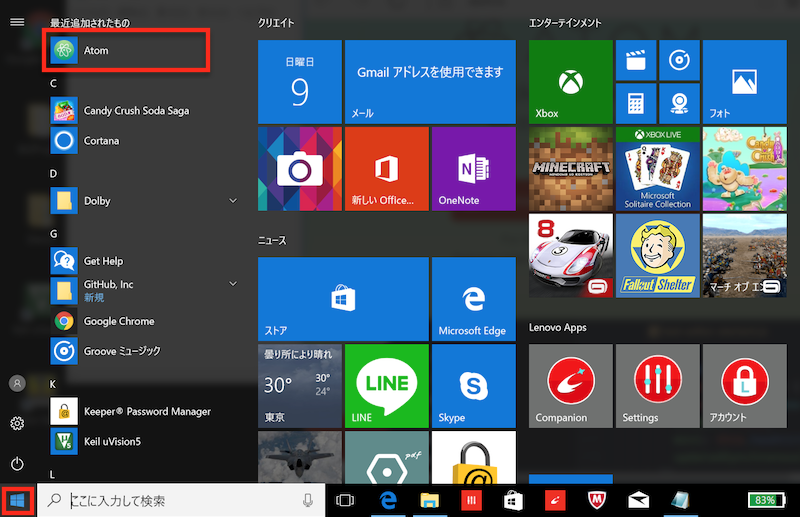Expand the Start menu hamburger navigation
The width and height of the screenshot is (800, 517).
(17, 22)
